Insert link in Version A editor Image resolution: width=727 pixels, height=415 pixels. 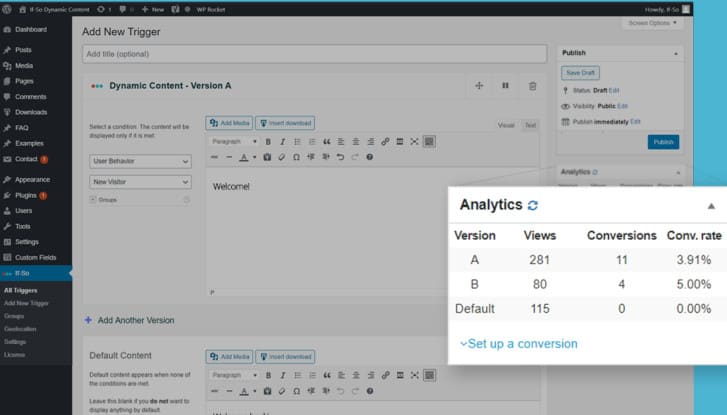pos(385,142)
